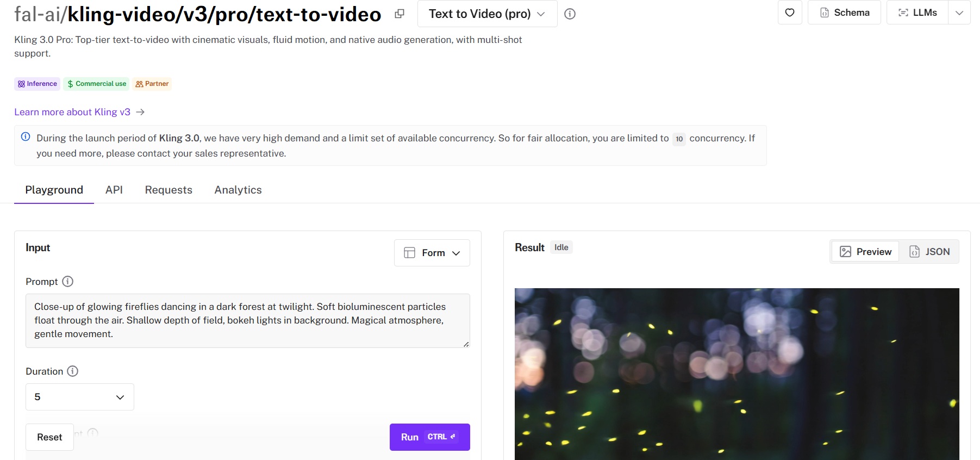This screenshot has width=980, height=460.
Task: Click the Reset button
Action: click(x=49, y=437)
